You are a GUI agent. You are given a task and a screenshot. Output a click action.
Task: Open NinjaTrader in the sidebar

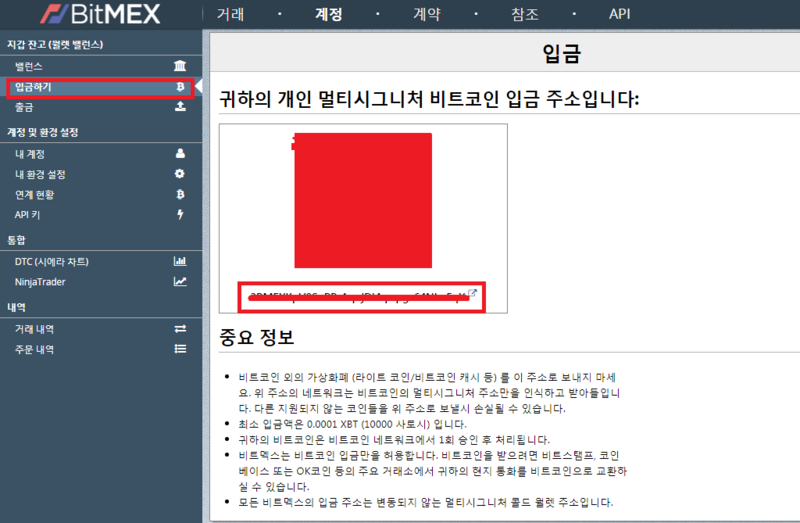(x=40, y=282)
